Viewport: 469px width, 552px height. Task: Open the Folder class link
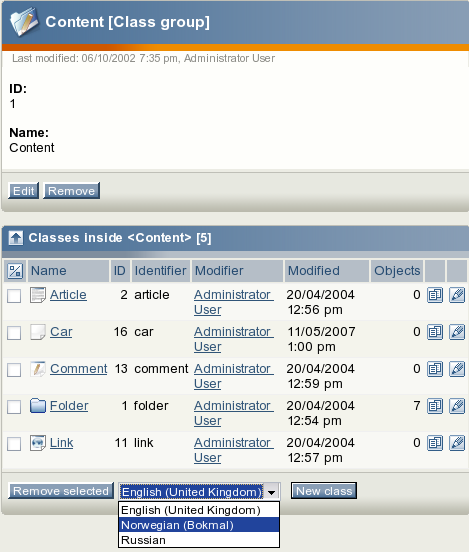pyautogui.click(x=69, y=406)
